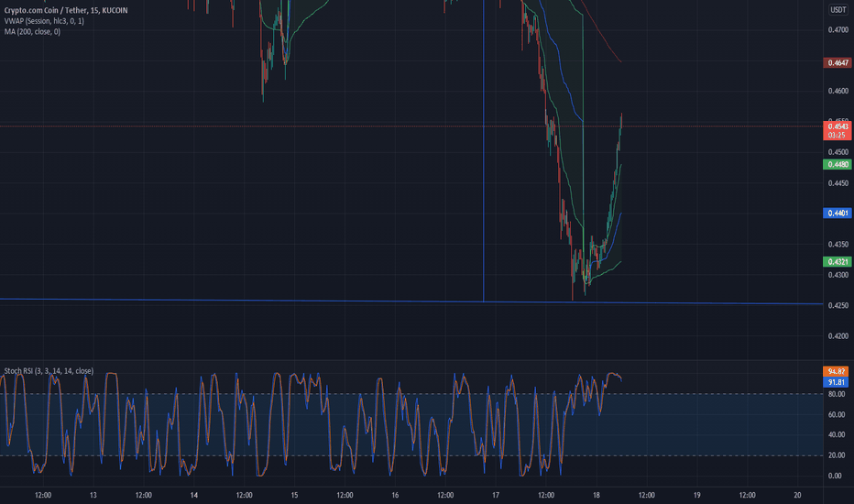Screen dimensions: 854x504
Task: Click the 0.4647 MA price label
Action: (838, 62)
